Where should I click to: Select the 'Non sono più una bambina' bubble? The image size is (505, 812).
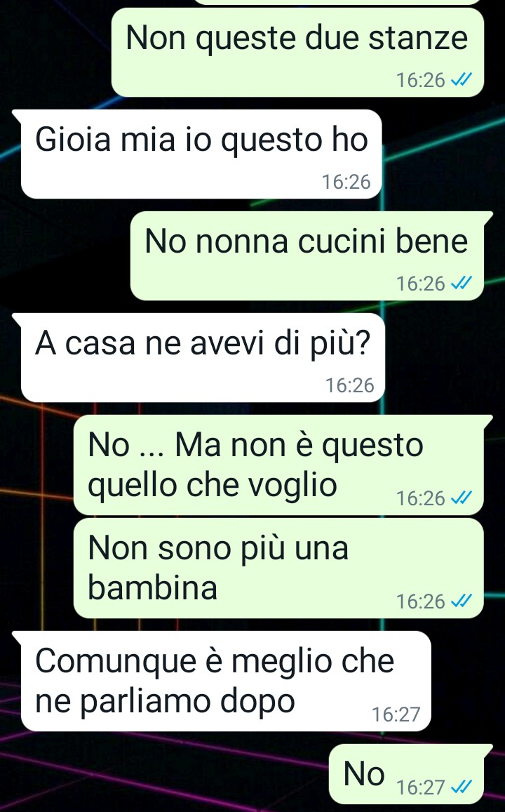(278, 568)
